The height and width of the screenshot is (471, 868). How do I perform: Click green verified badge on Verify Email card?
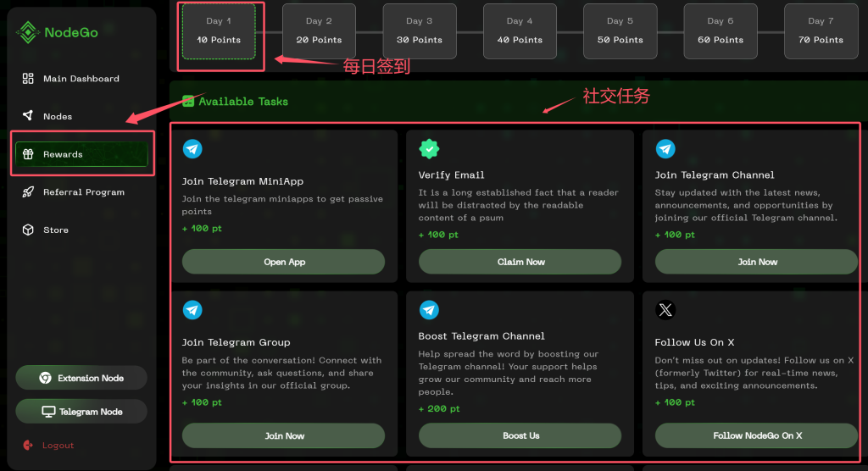click(429, 149)
